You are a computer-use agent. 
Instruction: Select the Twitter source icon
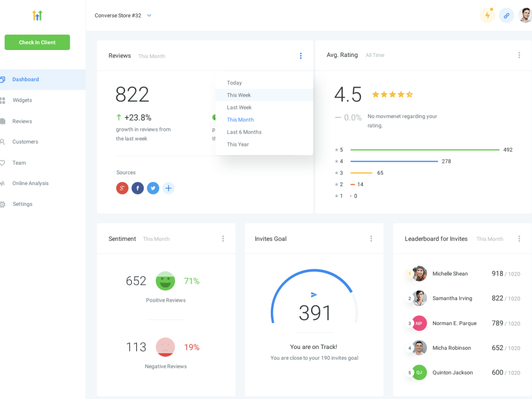coord(153,188)
